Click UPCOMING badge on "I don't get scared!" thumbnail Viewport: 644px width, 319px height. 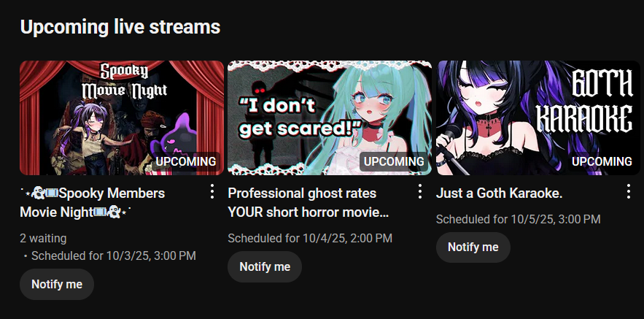click(x=394, y=161)
